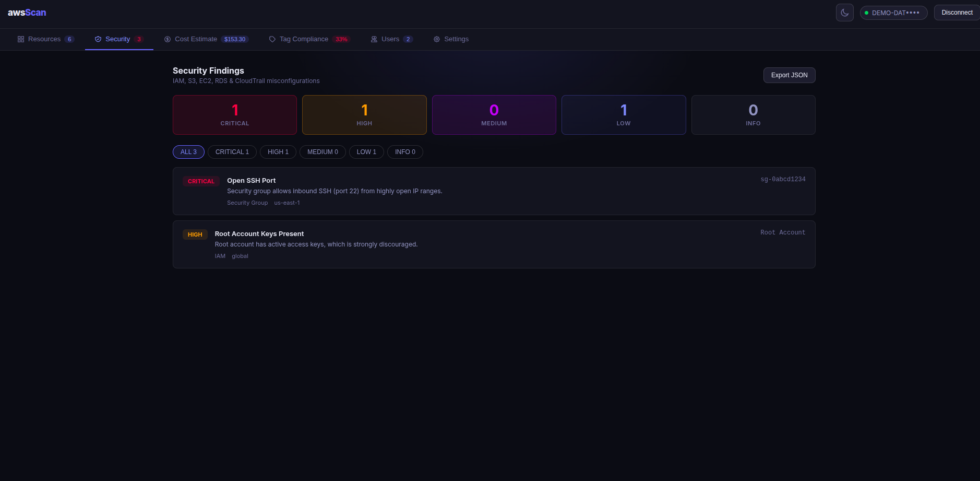Viewport: 980px width, 481px height.
Task: Click the global region label
Action: click(240, 256)
